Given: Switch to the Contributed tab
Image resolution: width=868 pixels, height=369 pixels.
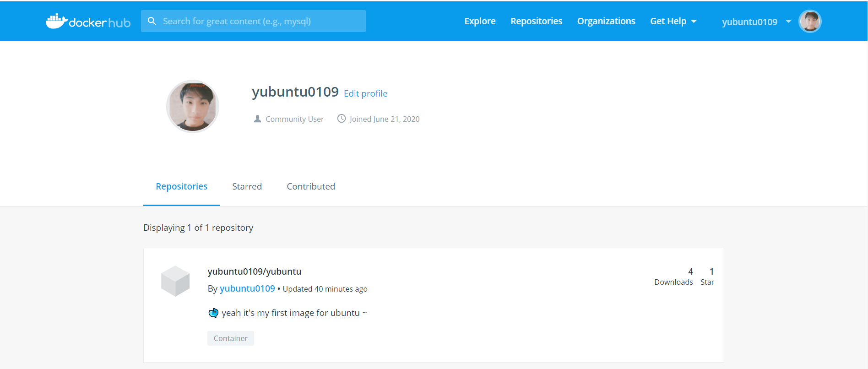Looking at the screenshot, I should (311, 186).
